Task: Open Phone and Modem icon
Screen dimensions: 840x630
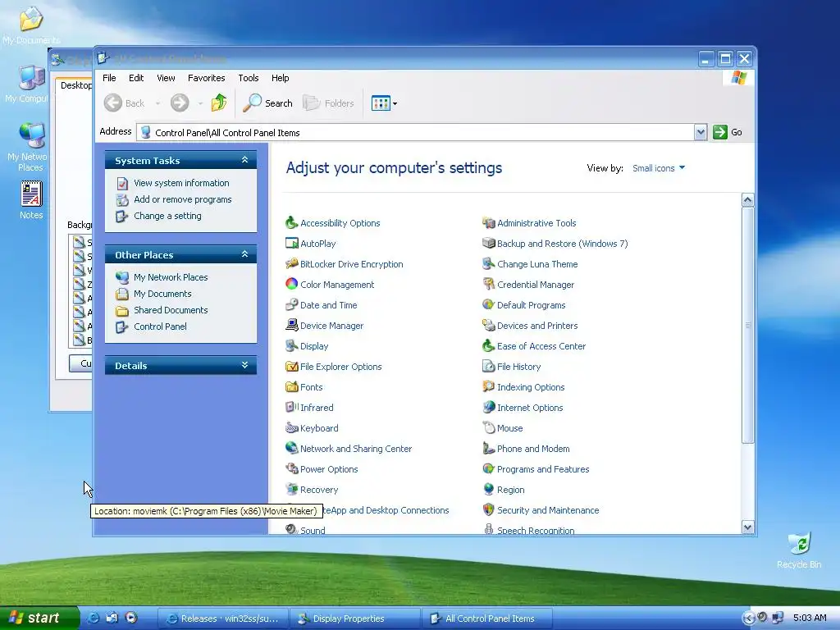Action: tap(489, 449)
